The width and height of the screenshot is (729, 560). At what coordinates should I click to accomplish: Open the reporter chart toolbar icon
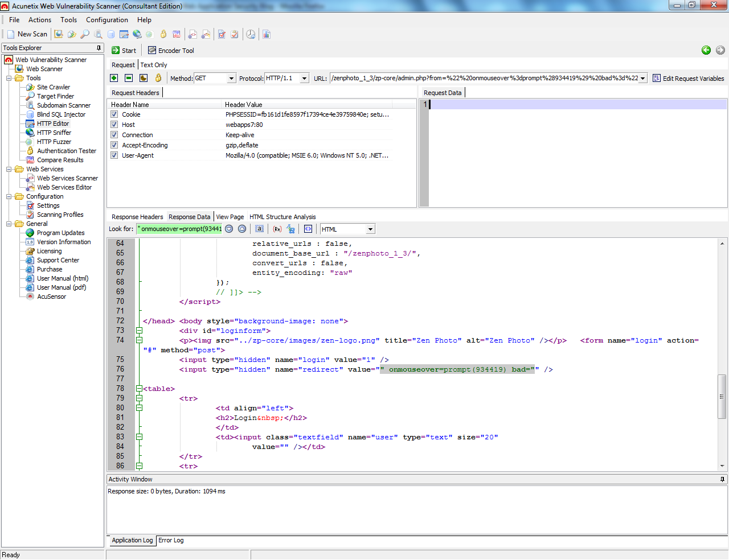click(266, 34)
